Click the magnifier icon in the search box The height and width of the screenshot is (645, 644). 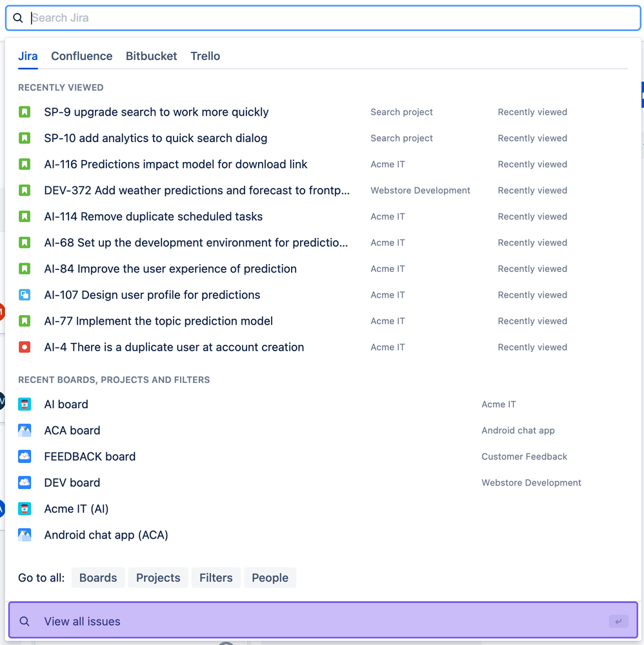point(17,17)
